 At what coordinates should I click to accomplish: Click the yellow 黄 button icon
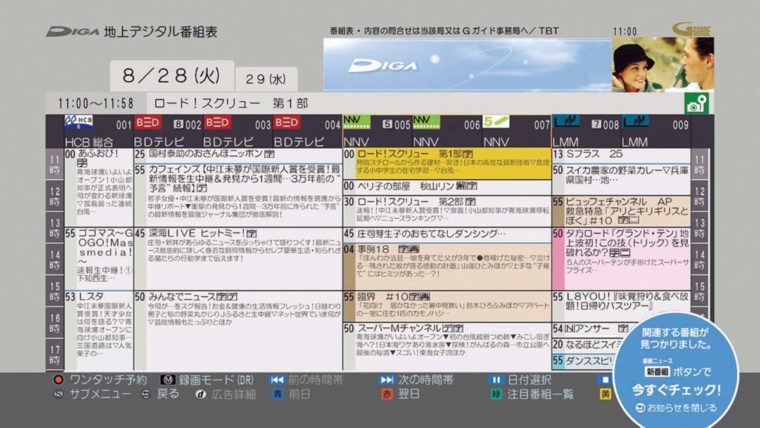[x=605, y=395]
